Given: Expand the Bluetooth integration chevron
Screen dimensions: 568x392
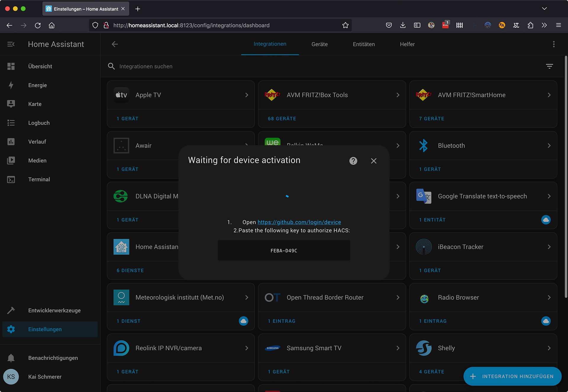Looking at the screenshot, I should [549, 145].
